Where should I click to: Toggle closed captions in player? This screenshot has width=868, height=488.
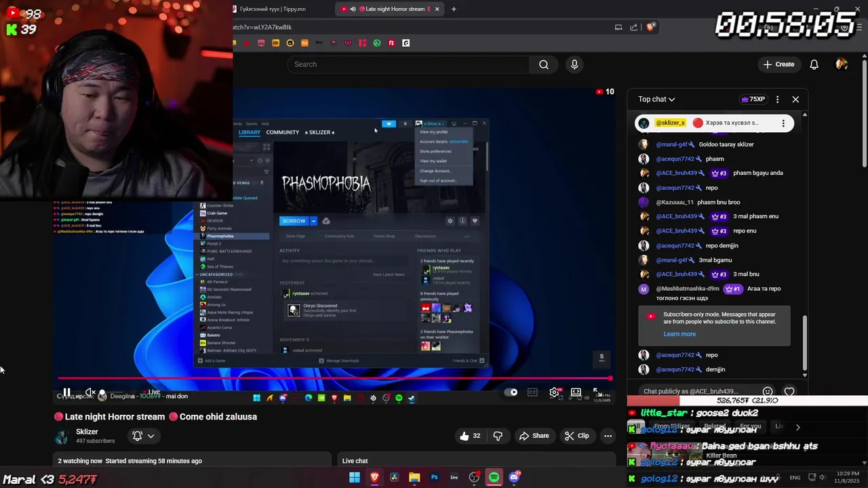(532, 392)
